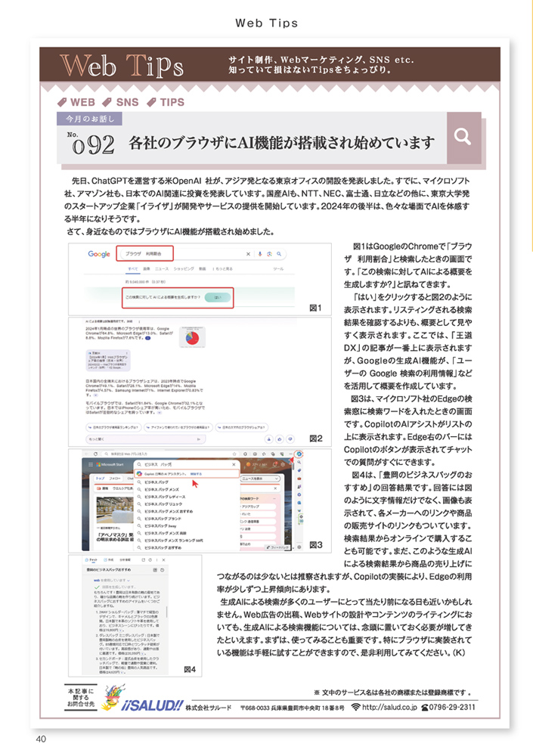The height and width of the screenshot is (756, 533).
Task: Click the Wi-Fi icon before the salud.co.jp URL
Action: (356, 708)
